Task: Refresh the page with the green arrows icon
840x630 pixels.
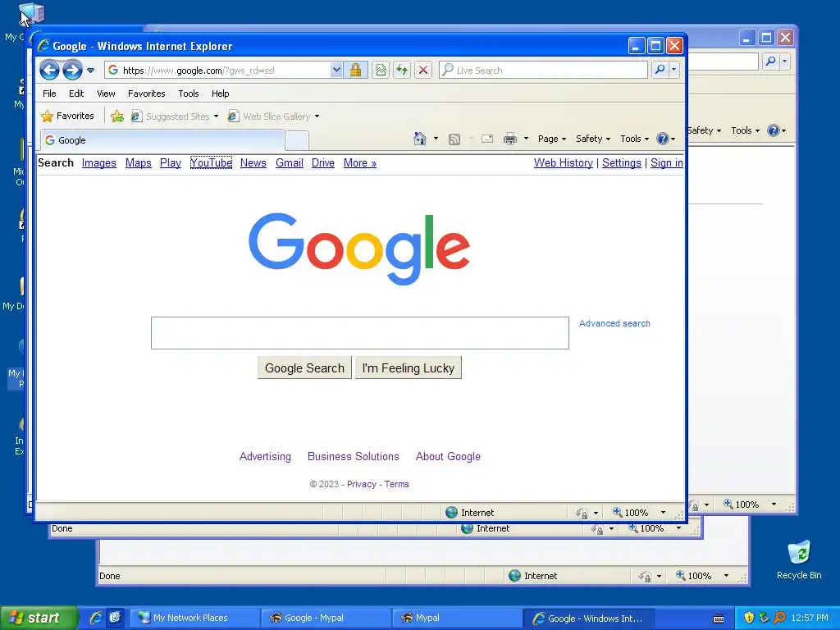Action: pos(402,71)
